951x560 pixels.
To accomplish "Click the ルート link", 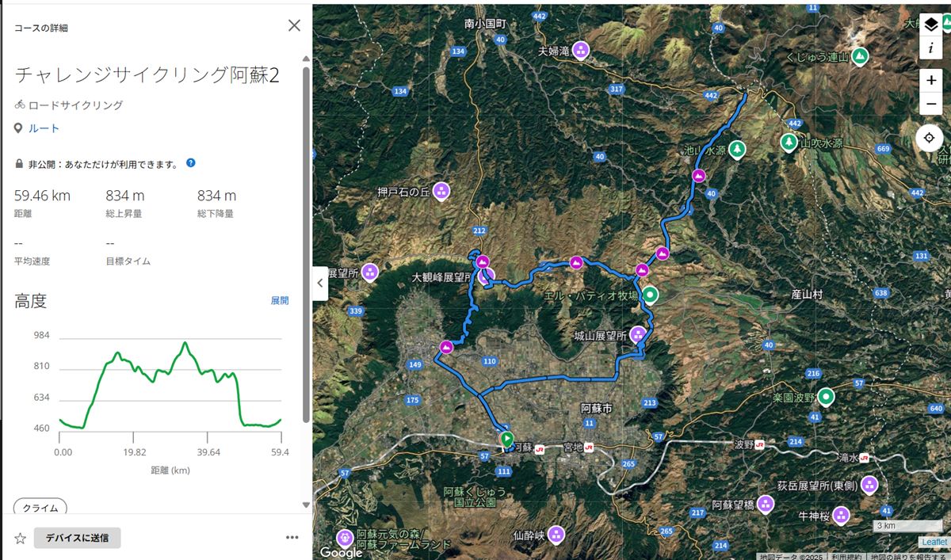I will coord(44,128).
